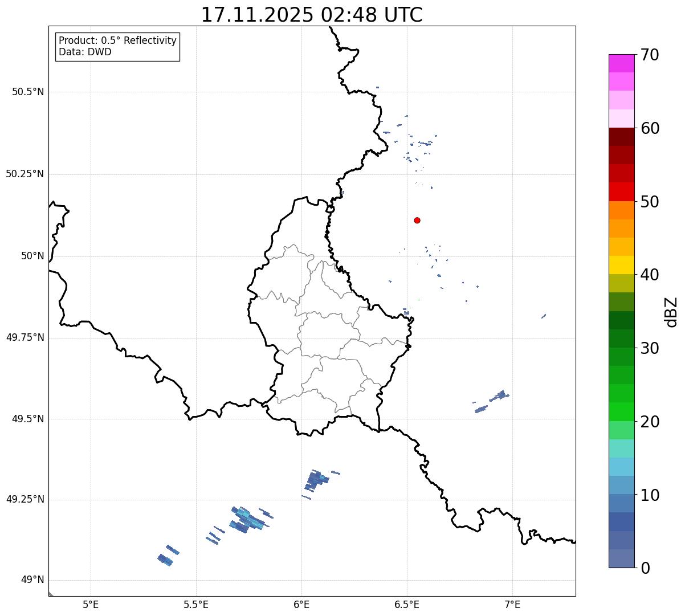Click the radar echo near 6.9°E 49.55°N
Image resolution: width=685 pixels, height=616 pixels.
[498, 395]
